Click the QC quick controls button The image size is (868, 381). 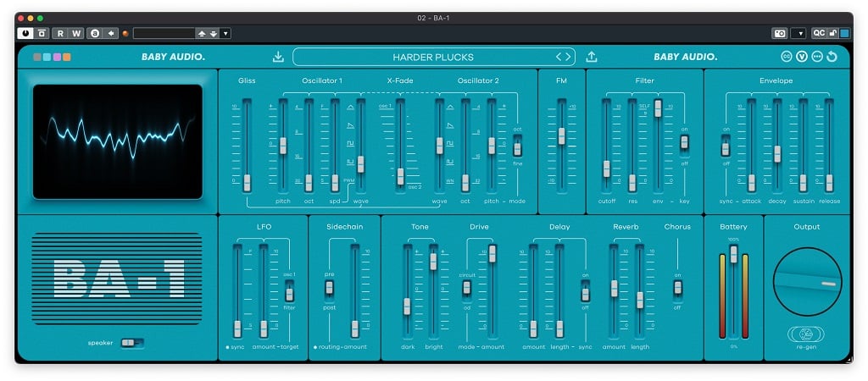pyautogui.click(x=819, y=33)
